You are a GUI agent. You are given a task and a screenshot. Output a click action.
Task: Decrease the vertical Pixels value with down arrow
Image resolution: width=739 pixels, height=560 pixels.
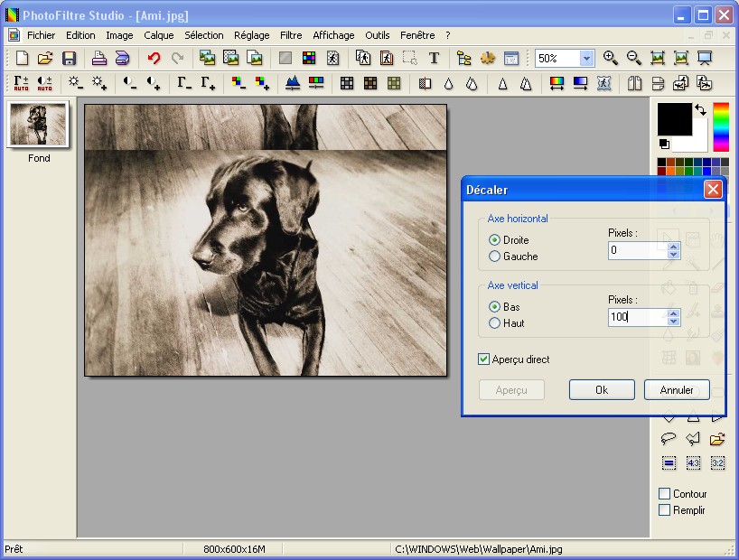pos(673,322)
